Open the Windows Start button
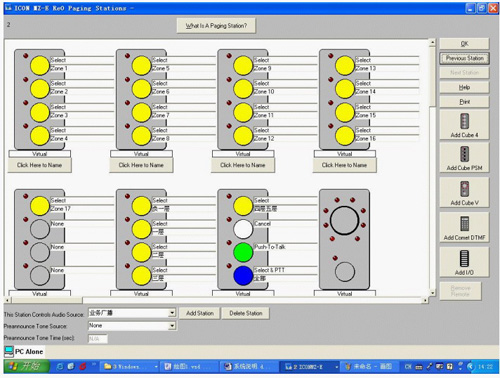 (27, 366)
